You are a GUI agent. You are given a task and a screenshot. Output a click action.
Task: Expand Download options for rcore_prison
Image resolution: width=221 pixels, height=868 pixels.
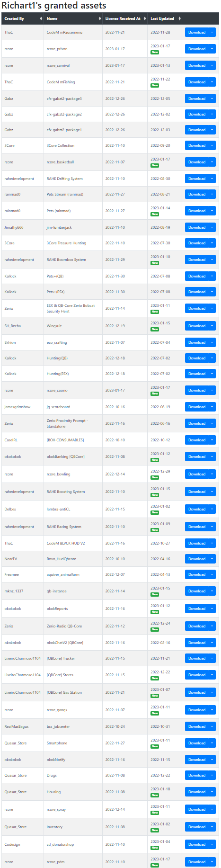(x=212, y=49)
